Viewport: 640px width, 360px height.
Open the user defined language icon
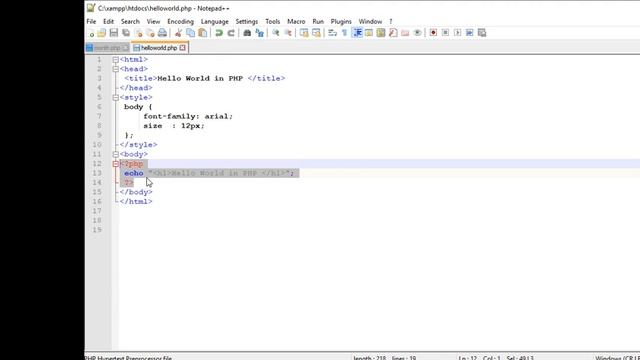coord(369,33)
